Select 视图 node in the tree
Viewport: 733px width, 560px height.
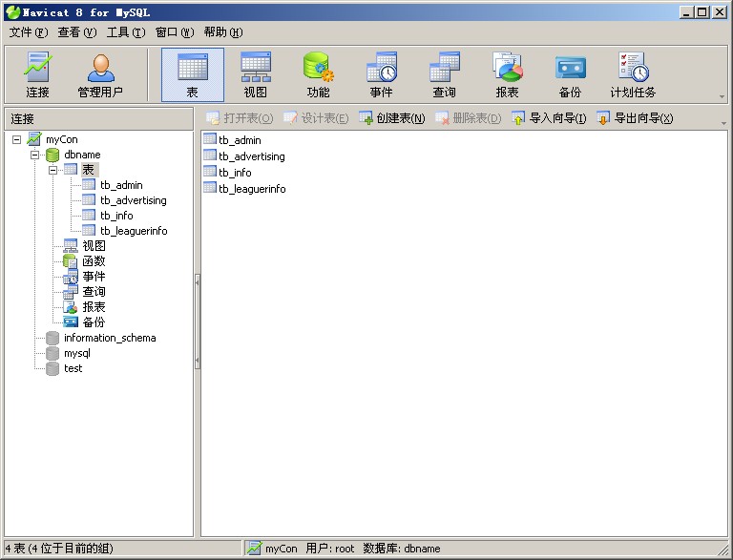(94, 246)
